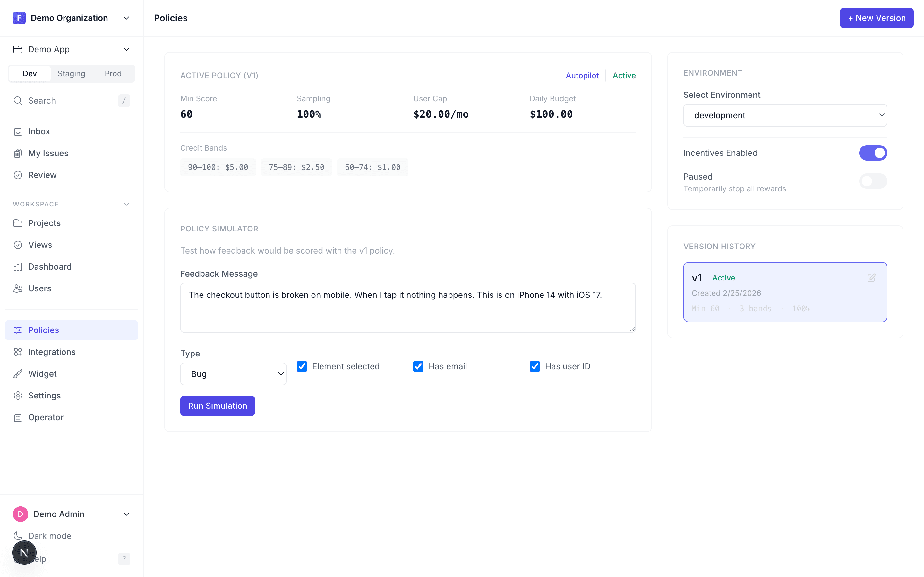The image size is (924, 577).
Task: Open Settings via the gear icon
Action: point(18,395)
